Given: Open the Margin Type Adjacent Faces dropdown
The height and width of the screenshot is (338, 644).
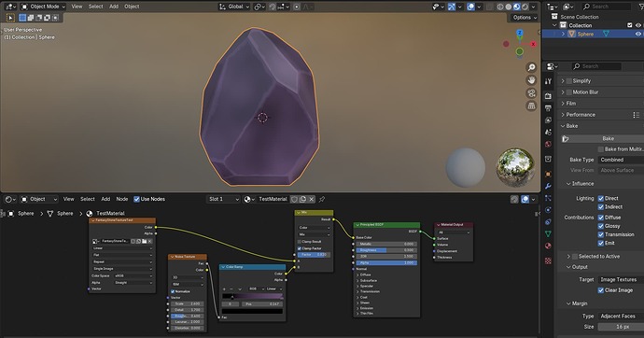Looking at the screenshot, I should click(x=621, y=317).
